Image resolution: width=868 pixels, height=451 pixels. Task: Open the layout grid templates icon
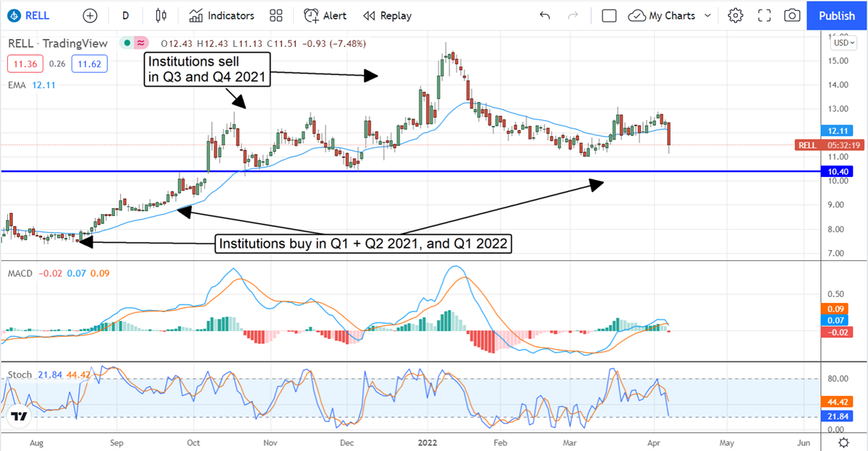pos(276,15)
